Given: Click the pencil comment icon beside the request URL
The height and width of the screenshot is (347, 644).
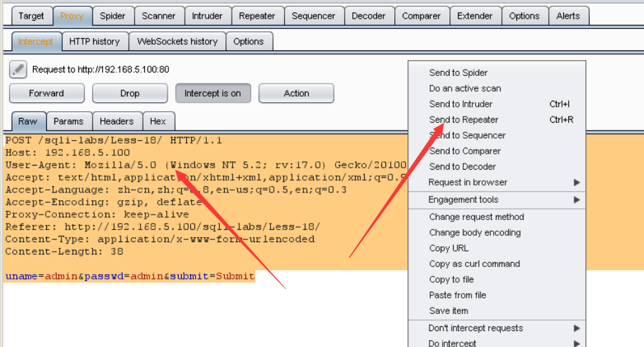Looking at the screenshot, I should pyautogui.click(x=18, y=70).
